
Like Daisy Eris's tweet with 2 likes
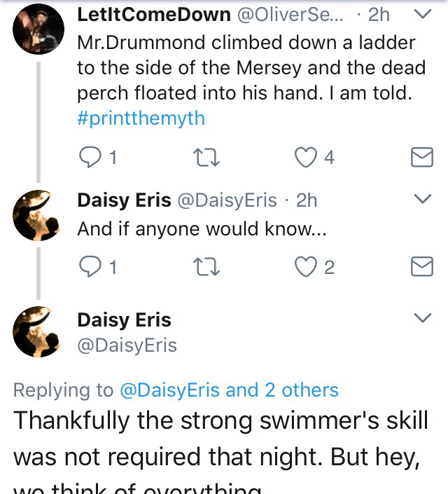coord(304,267)
